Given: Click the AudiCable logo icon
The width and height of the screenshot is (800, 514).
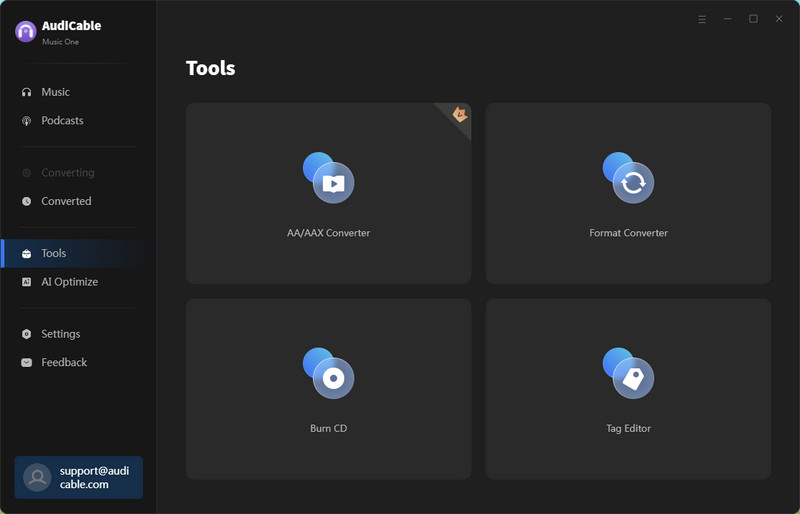Looking at the screenshot, I should (x=26, y=32).
